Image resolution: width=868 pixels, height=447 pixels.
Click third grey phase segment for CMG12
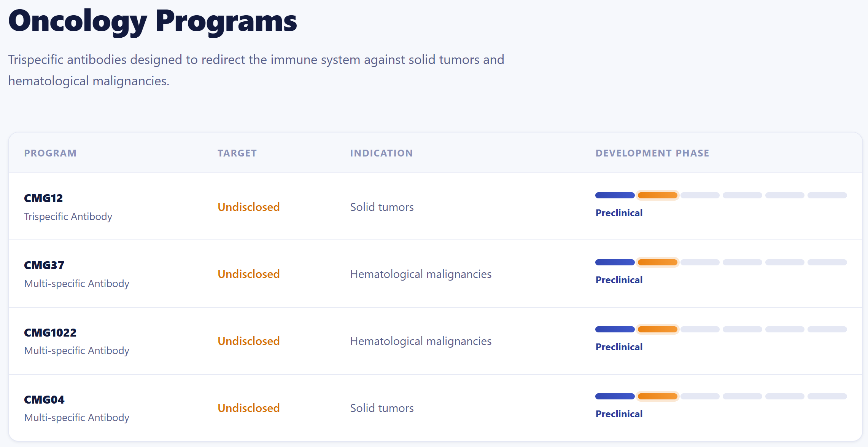tap(785, 195)
